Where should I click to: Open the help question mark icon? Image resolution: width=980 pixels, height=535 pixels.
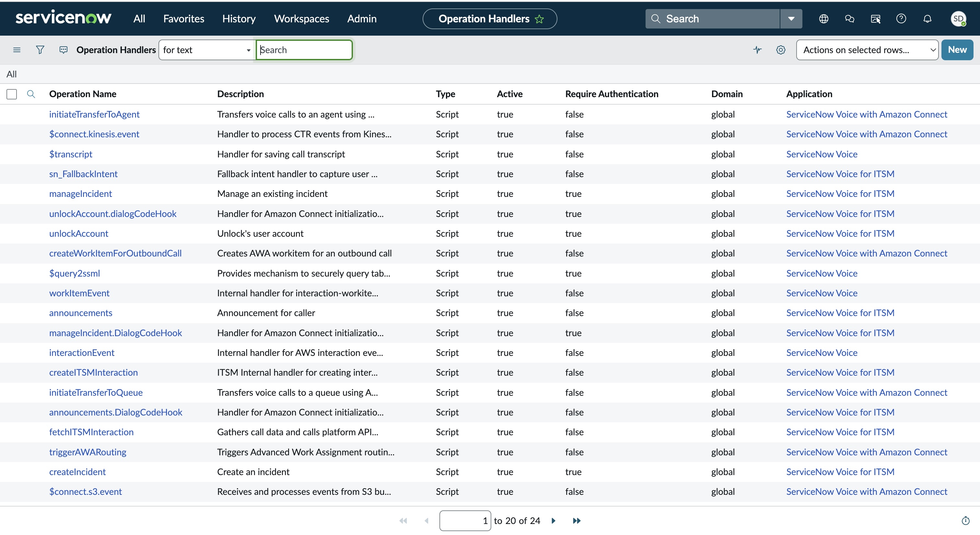901,19
